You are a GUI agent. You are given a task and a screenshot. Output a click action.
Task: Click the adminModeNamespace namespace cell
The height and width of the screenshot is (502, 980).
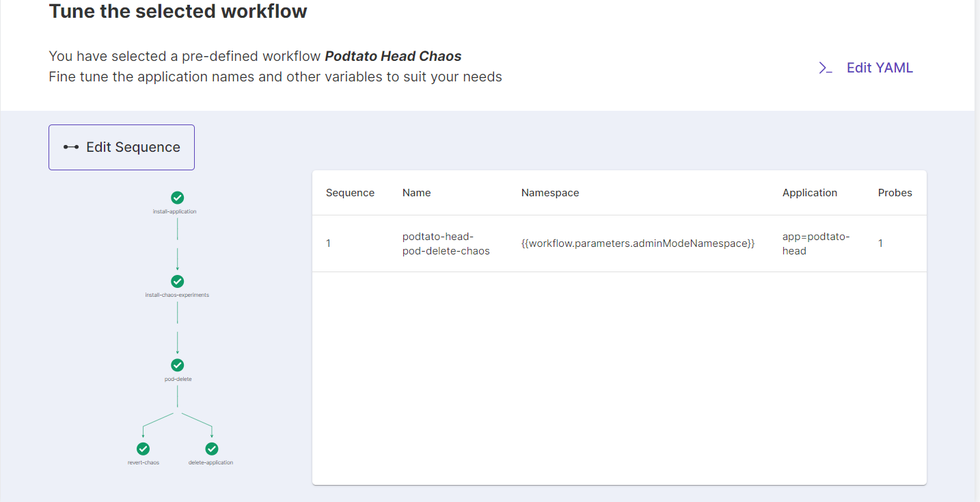point(638,243)
